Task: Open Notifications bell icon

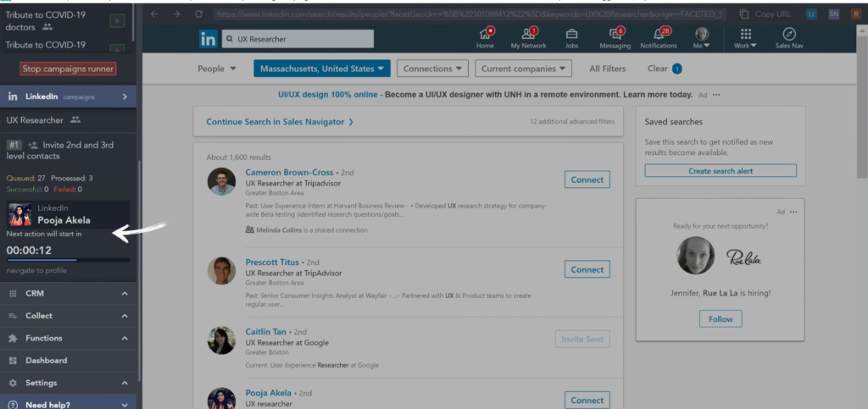Action: click(x=659, y=34)
